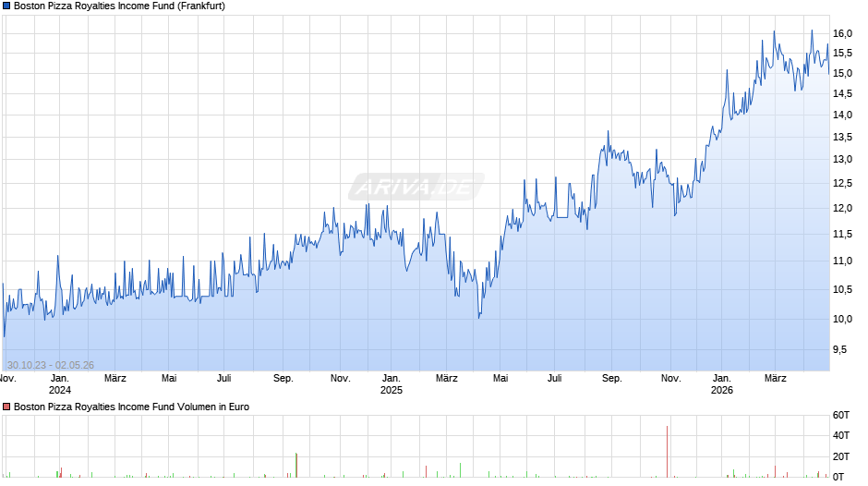868x486 pixels.
Task: Click the '15,0' price axis label
Action: pos(842,73)
